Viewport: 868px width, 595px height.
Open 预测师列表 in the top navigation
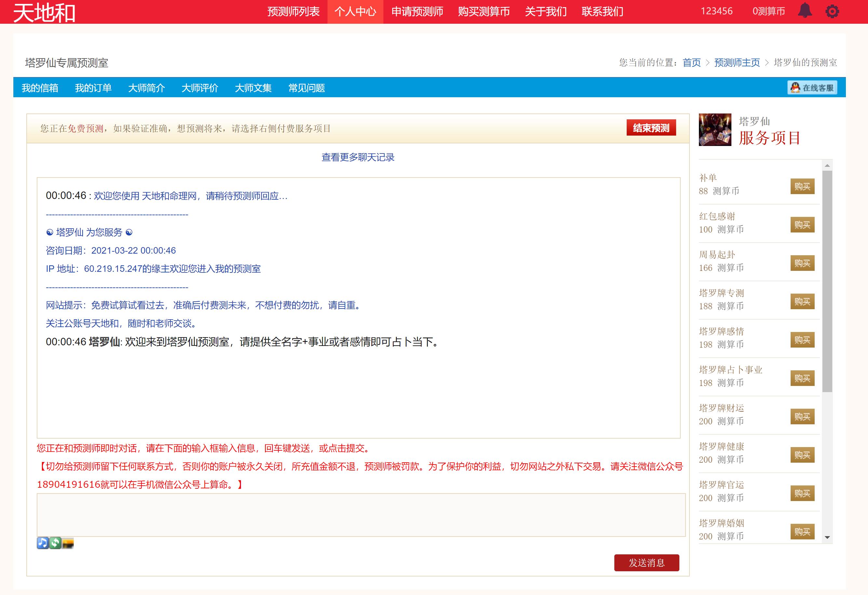pos(293,12)
